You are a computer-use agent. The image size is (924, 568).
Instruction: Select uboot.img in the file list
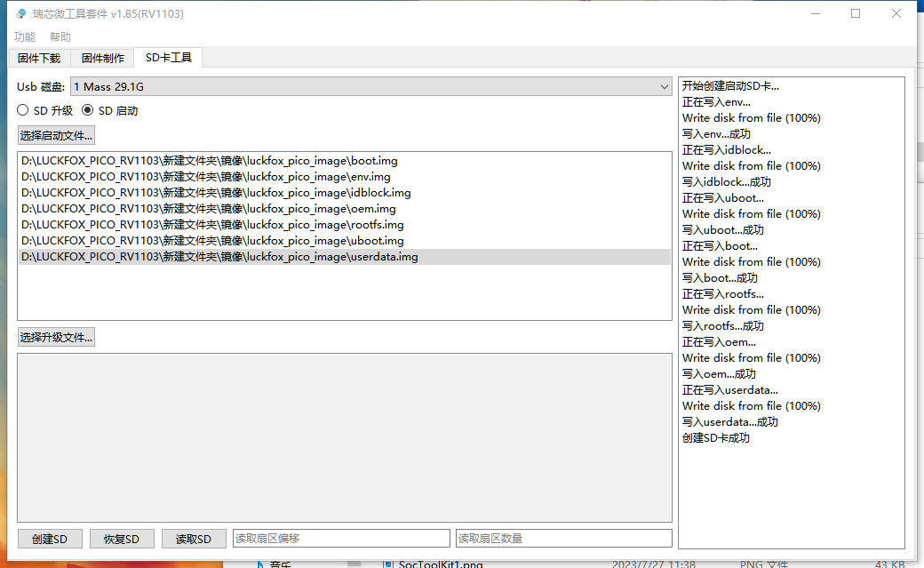(x=344, y=240)
